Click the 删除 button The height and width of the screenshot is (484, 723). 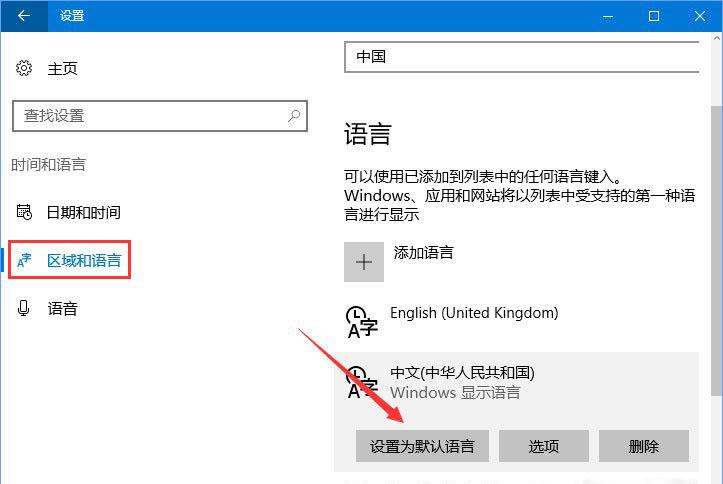(x=644, y=446)
